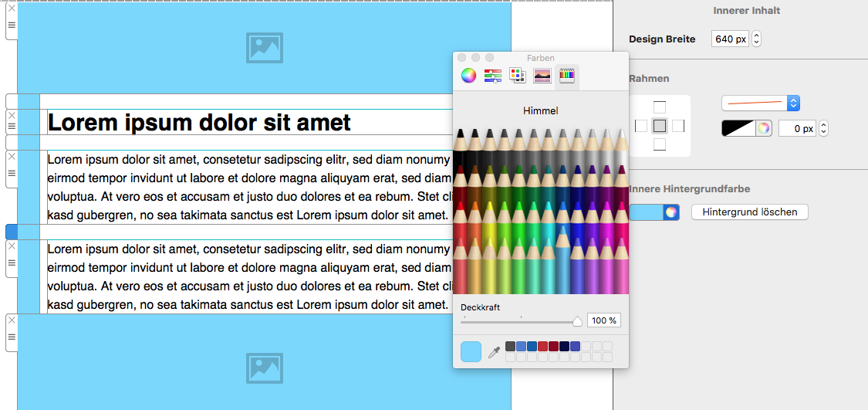The image size is (868, 410).
Task: Select the top border position box
Action: pyautogui.click(x=660, y=107)
